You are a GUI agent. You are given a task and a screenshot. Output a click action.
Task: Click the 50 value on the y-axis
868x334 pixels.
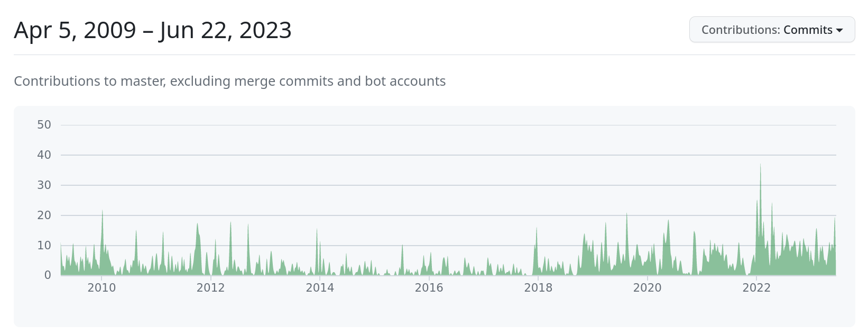point(44,125)
